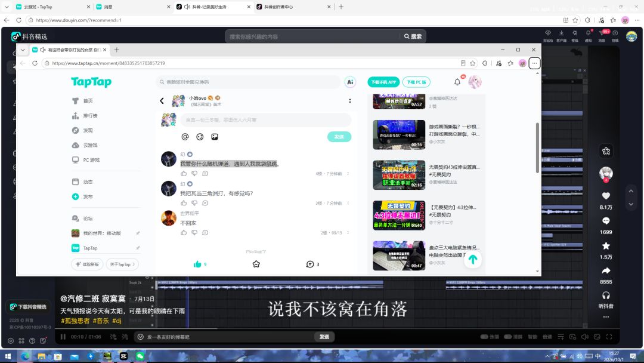Pause the Douyin video playback
The image size is (644, 363).
pos(63,337)
